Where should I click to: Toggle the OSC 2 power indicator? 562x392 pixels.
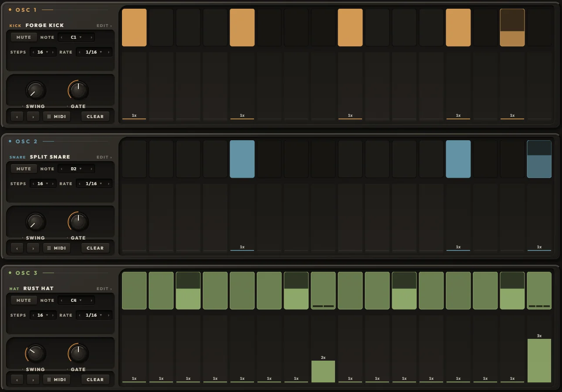tap(10, 141)
